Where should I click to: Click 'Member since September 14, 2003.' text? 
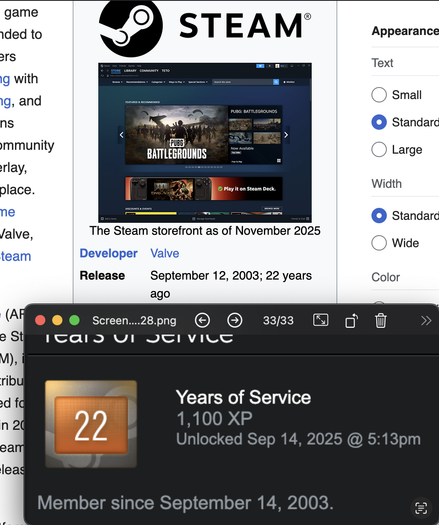pos(185,503)
